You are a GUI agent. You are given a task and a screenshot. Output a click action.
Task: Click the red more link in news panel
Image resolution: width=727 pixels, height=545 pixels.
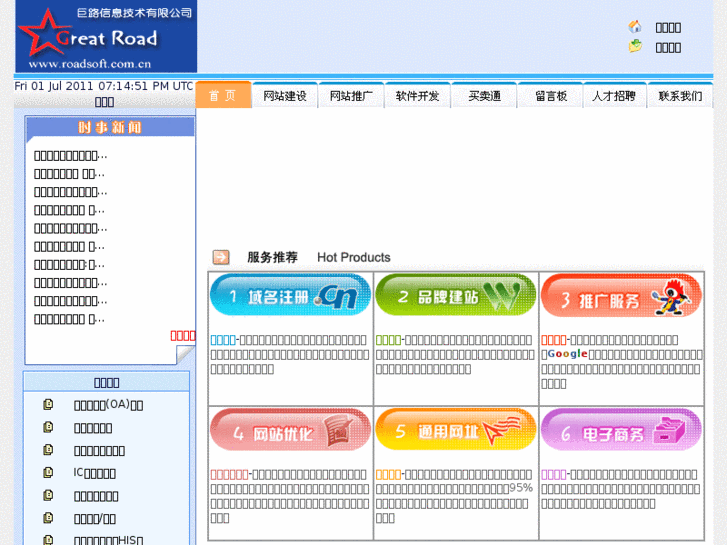tap(183, 336)
